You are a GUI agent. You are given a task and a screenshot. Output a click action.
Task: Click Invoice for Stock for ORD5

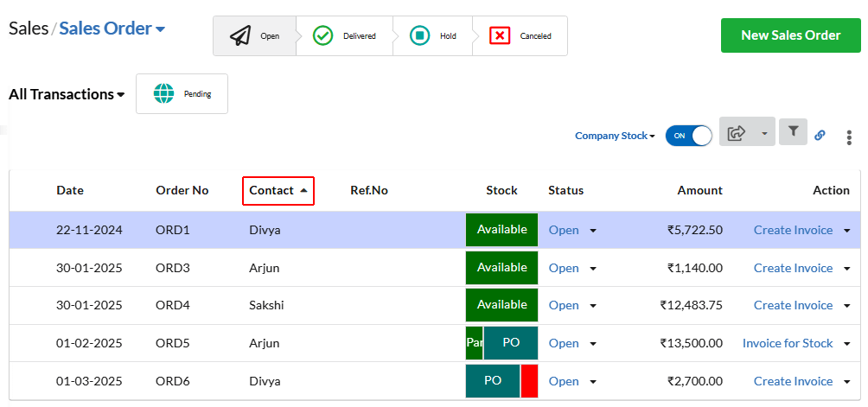click(x=788, y=343)
